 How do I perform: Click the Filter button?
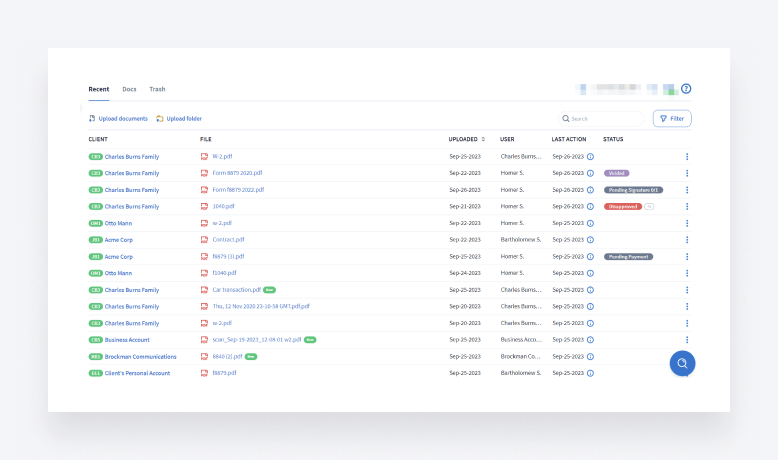(x=672, y=119)
